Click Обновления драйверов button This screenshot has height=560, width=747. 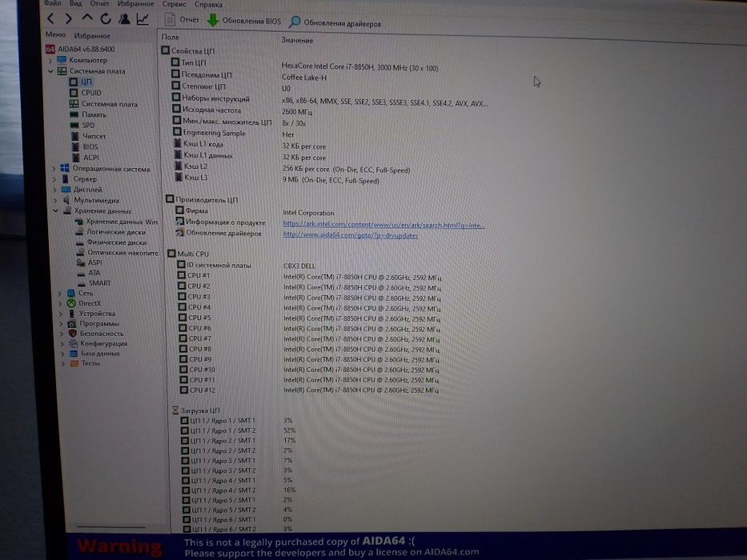point(335,22)
